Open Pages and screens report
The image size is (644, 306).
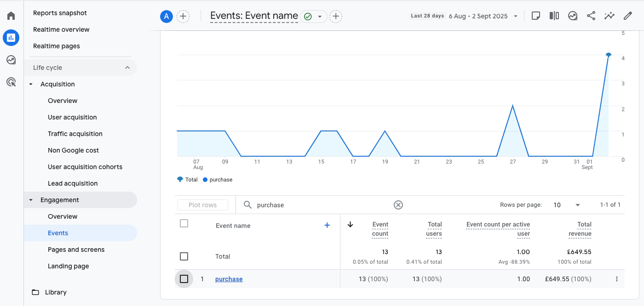click(x=76, y=249)
